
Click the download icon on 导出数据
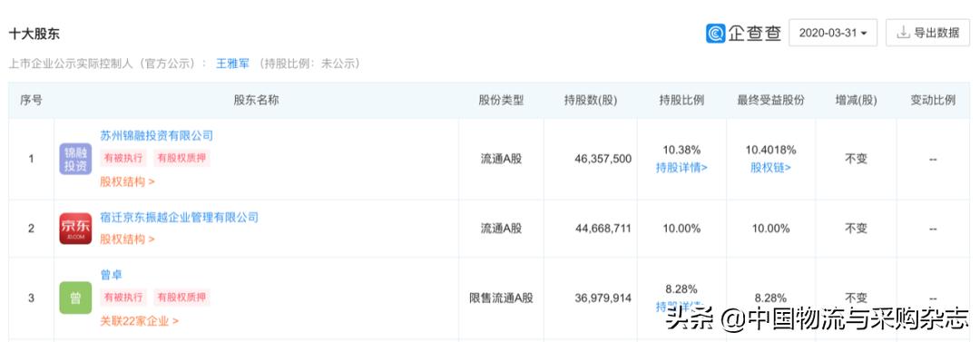point(903,33)
